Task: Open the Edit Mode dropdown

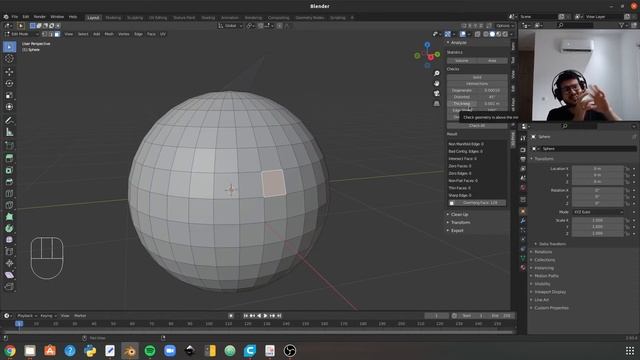Action: [21, 34]
